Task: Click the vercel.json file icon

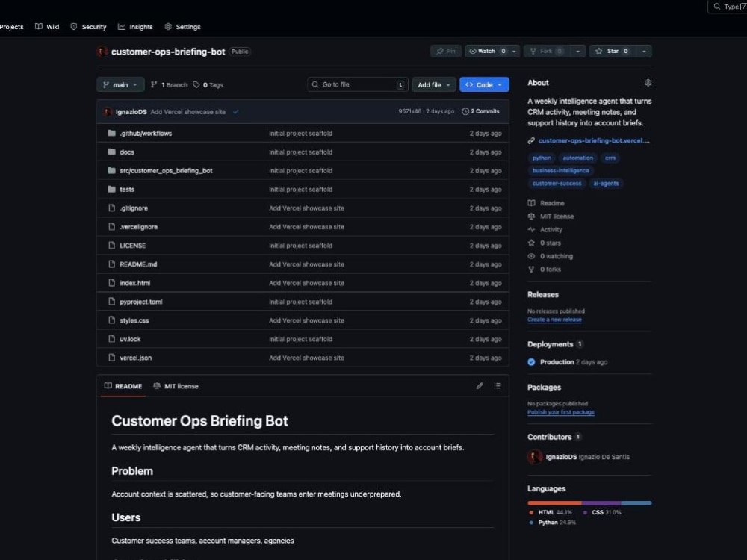Action: pyautogui.click(x=111, y=357)
